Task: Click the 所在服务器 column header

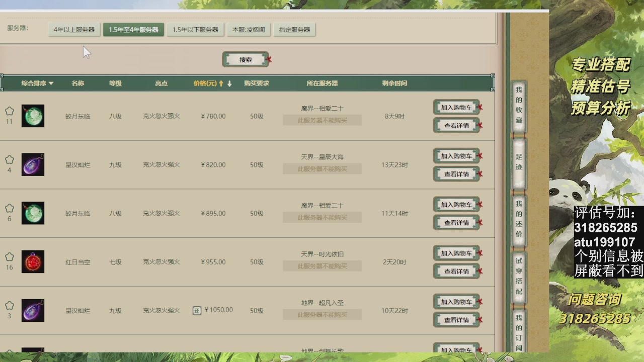Action: click(322, 83)
